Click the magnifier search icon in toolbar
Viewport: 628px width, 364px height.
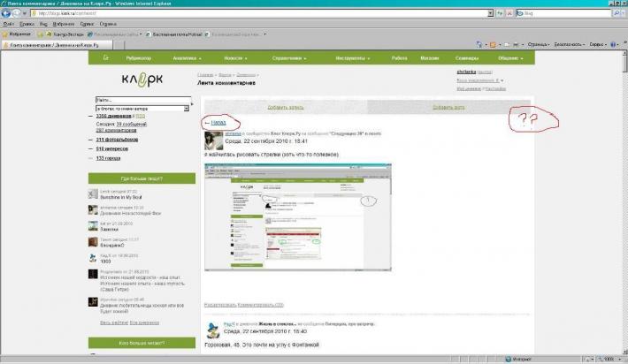click(x=617, y=13)
